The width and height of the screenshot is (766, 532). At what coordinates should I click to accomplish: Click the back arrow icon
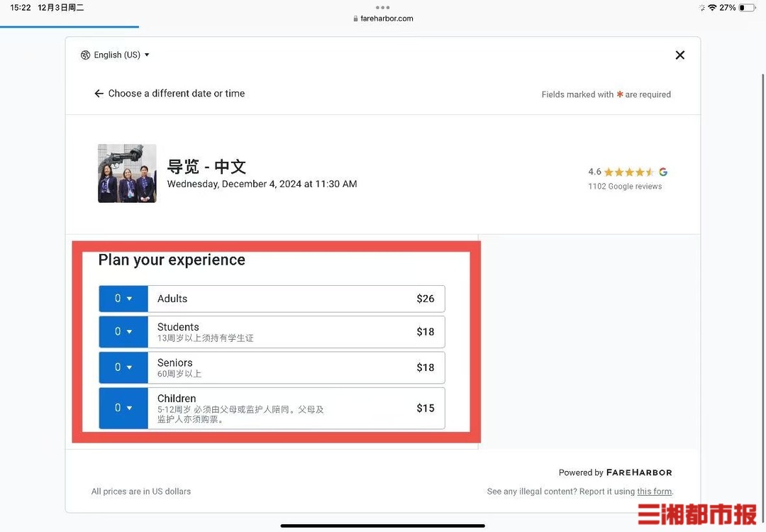click(x=99, y=94)
